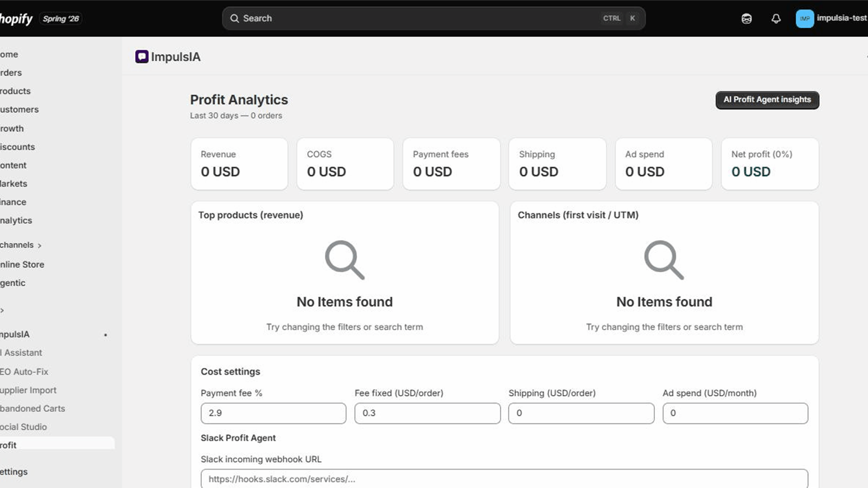Open Products in sidebar

tap(15, 91)
